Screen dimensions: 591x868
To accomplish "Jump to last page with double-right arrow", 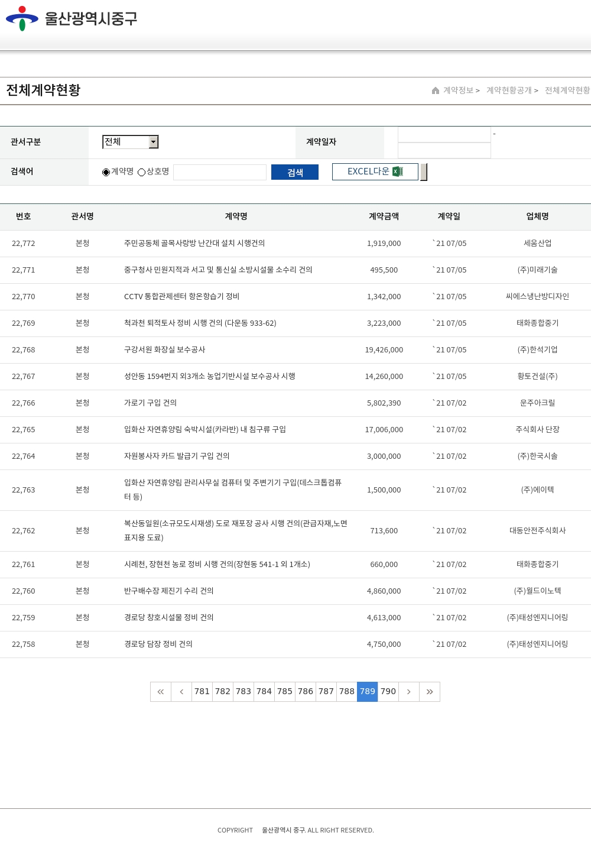I will (430, 692).
